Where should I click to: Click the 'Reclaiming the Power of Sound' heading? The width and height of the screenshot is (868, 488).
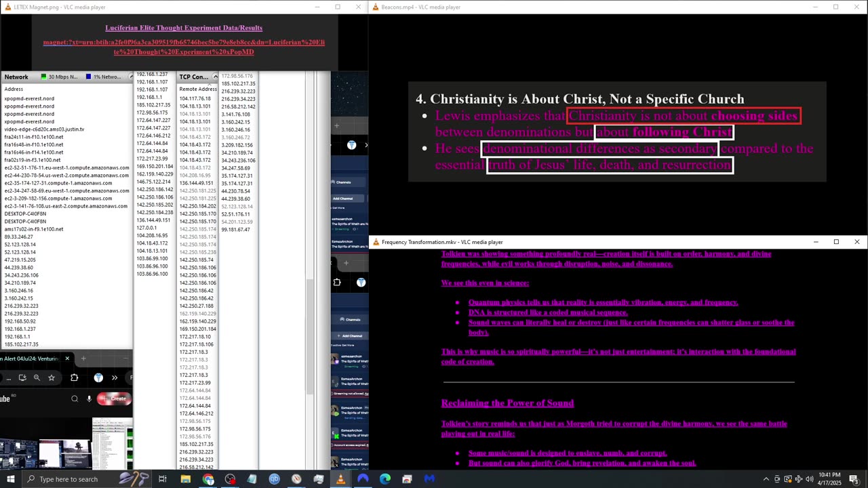(x=507, y=403)
